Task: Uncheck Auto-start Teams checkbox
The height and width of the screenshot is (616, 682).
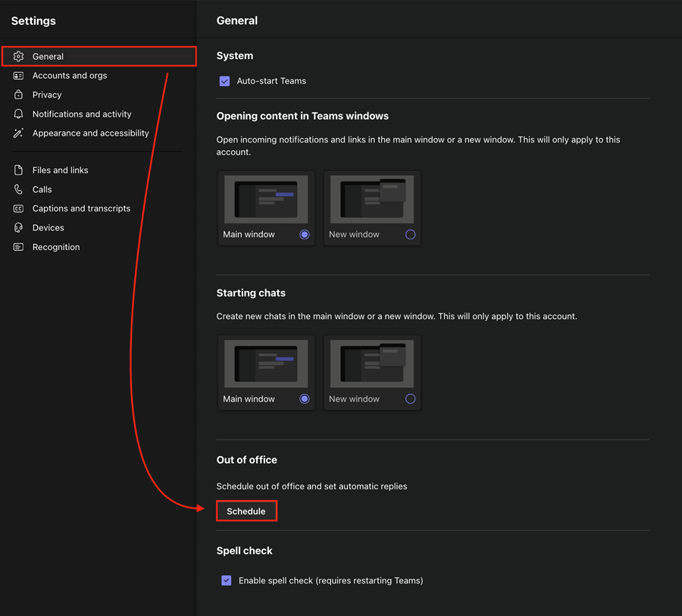Action: point(224,81)
